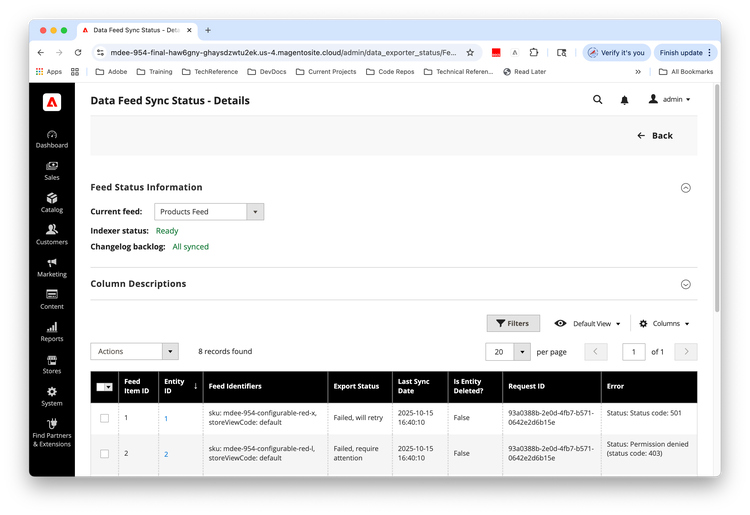Toggle the select-all checkbox in header
The image size is (750, 515).
click(x=100, y=387)
